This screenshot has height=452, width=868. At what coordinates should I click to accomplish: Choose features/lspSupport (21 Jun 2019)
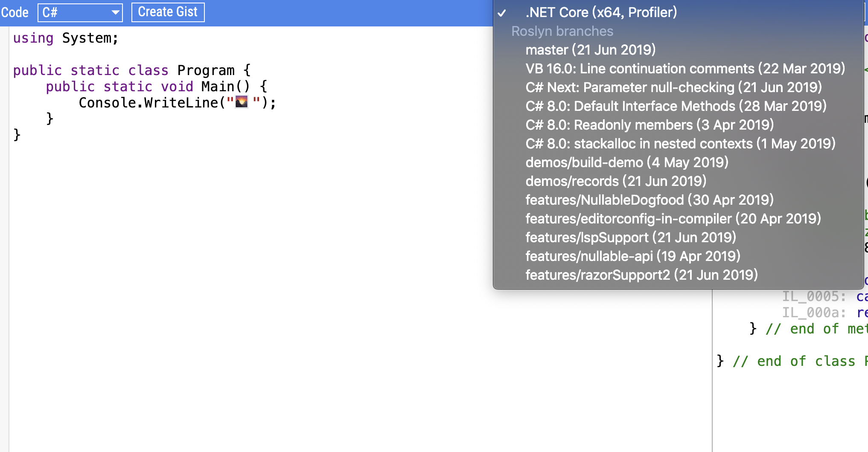point(678,238)
